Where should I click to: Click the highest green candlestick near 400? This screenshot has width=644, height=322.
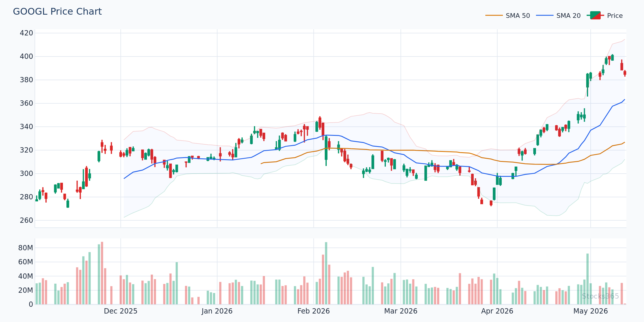click(x=612, y=57)
